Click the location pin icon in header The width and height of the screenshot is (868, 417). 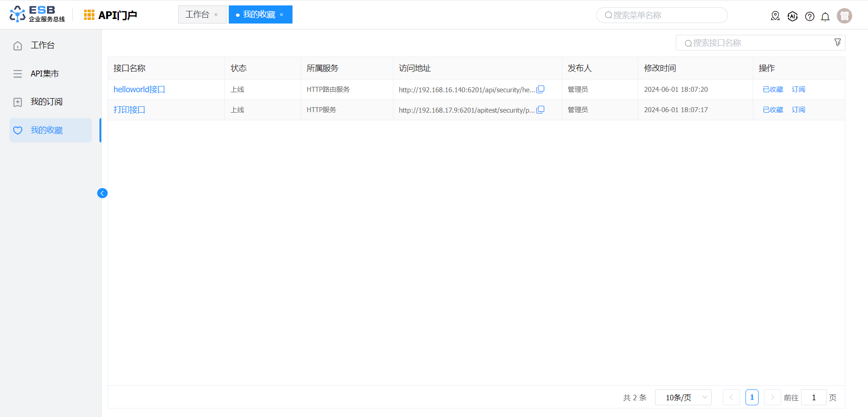coord(775,16)
